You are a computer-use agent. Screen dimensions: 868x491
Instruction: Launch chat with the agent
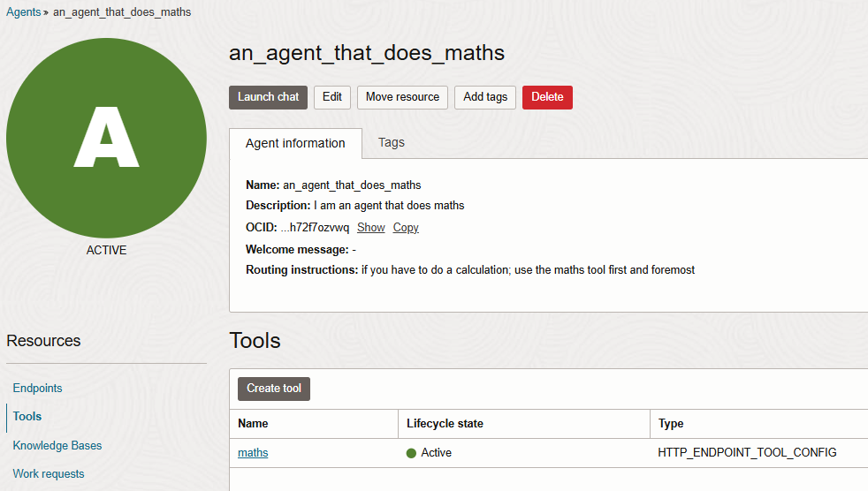pyautogui.click(x=268, y=97)
